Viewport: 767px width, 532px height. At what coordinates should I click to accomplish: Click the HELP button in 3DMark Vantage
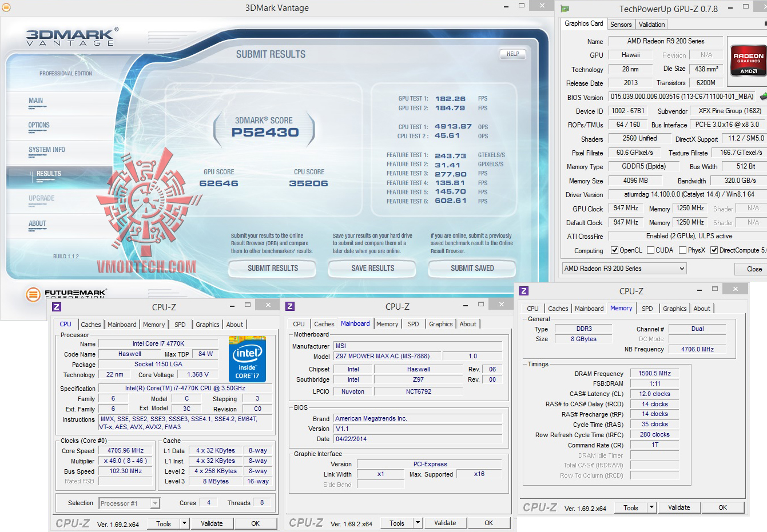pos(512,54)
